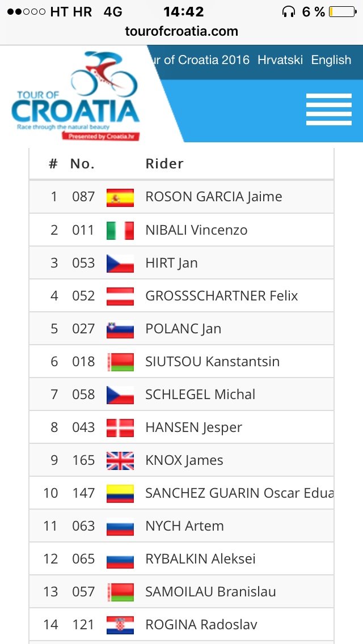
Task: Select rider HIRT Jan row
Action: pos(181,263)
